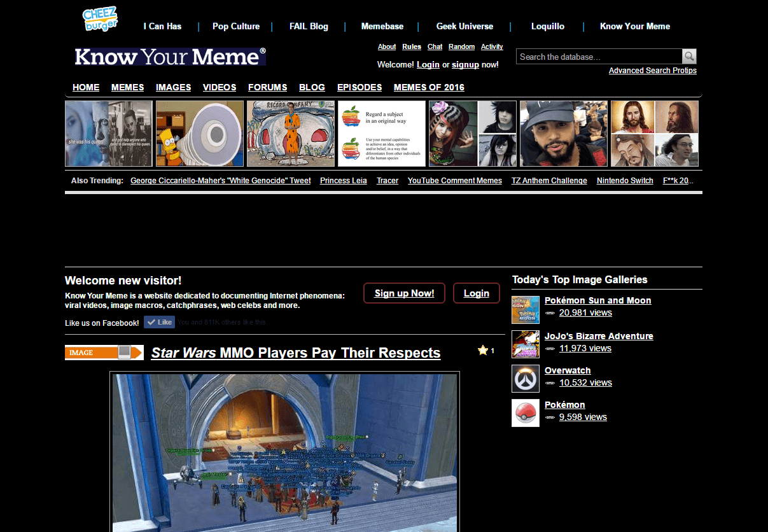Open the JoJo's Bizarre Adventure gallery link
The image size is (768, 532).
coord(599,336)
